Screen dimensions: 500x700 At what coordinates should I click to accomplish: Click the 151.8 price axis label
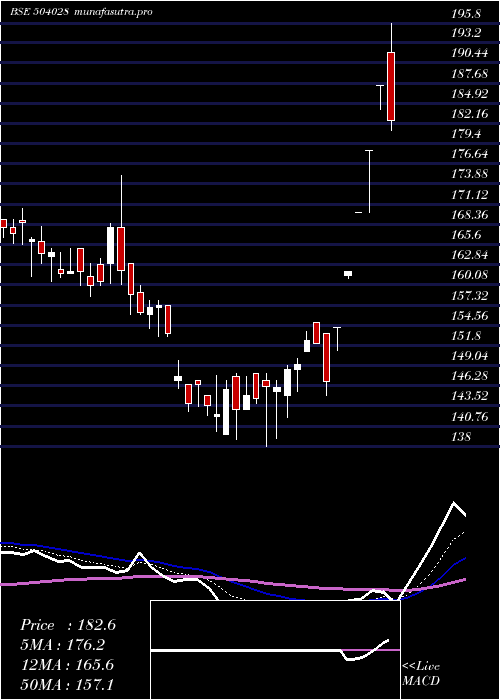click(466, 336)
